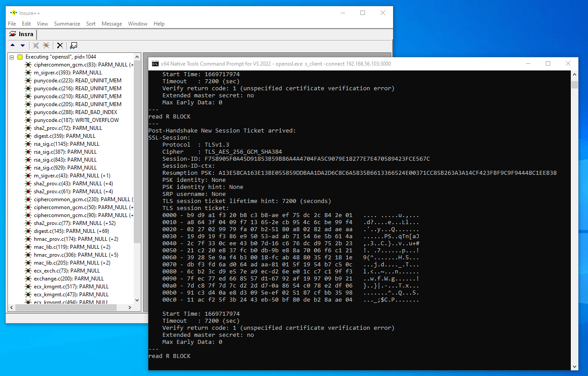This screenshot has height=376, width=588.
Task: Click the bug icon next to m_sigver.c(393)
Action: (x=28, y=72)
